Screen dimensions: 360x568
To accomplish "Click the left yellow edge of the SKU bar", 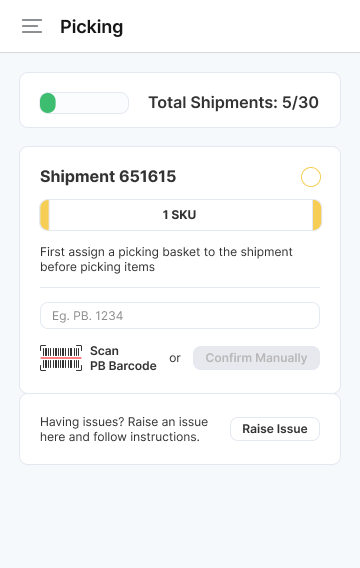I will (45, 215).
